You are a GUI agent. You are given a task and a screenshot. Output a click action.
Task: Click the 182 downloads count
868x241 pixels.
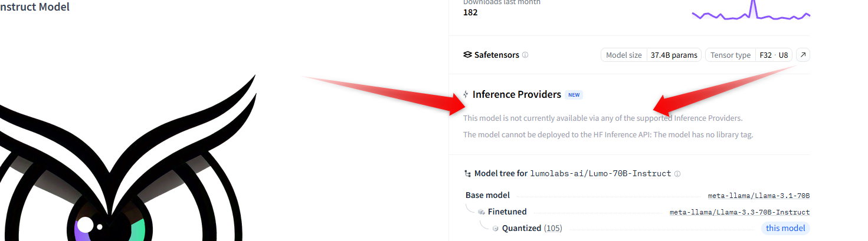[x=470, y=12]
